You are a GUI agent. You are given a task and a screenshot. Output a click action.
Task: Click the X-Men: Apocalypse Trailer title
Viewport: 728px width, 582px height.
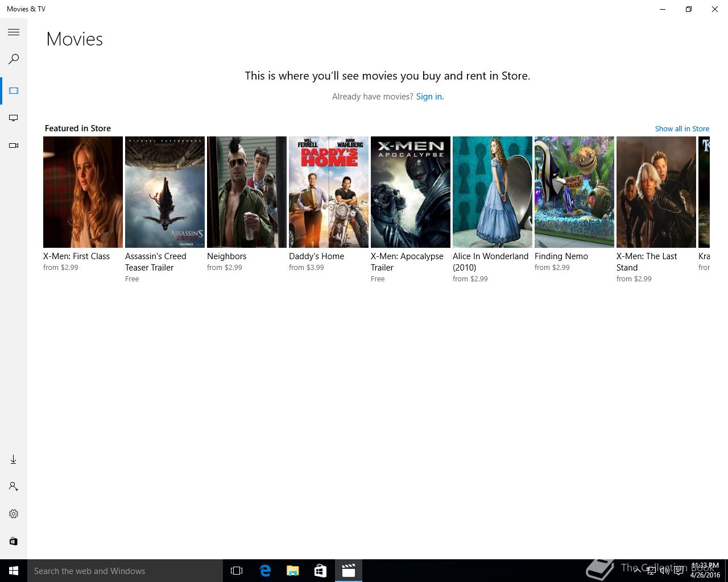point(407,262)
